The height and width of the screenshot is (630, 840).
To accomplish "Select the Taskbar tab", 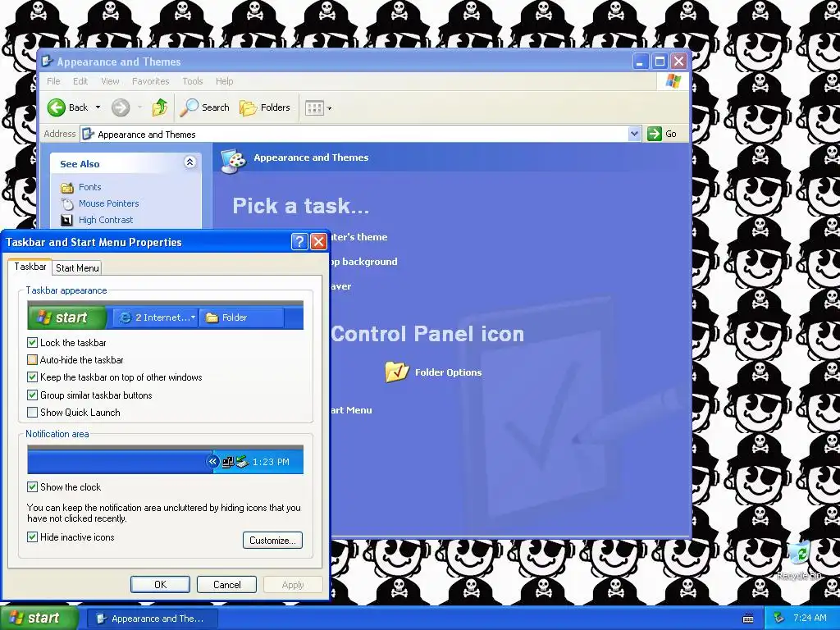I will [x=30, y=267].
